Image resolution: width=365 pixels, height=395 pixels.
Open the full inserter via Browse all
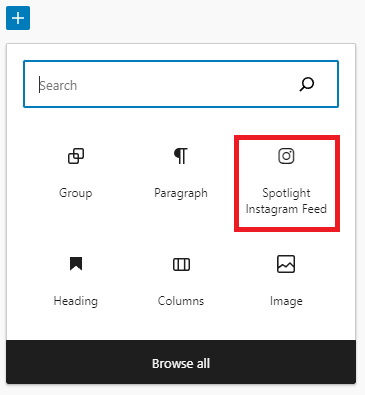181,362
